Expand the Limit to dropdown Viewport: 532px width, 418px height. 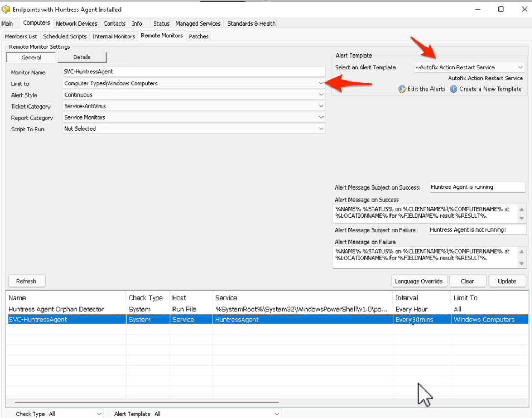click(x=321, y=83)
